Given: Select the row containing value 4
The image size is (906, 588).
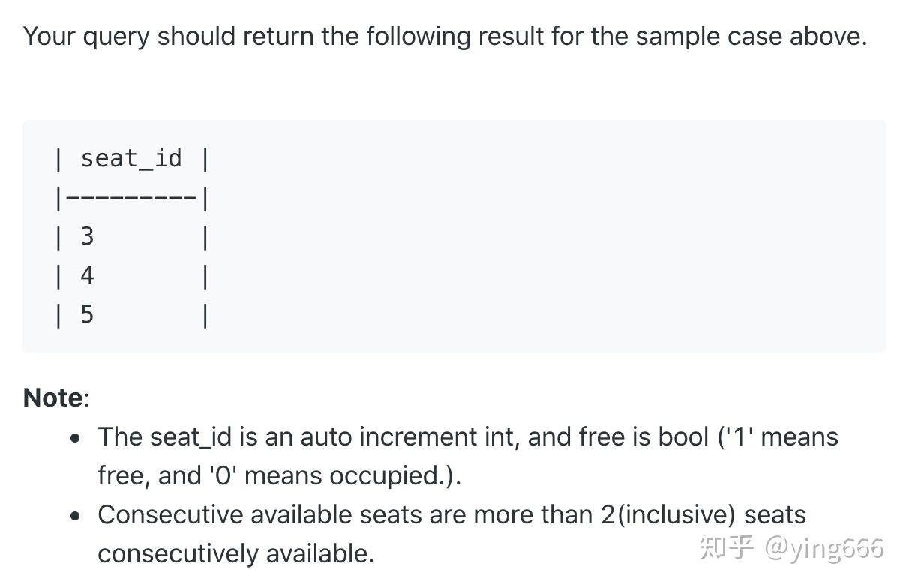Looking at the screenshot, I should [x=131, y=275].
